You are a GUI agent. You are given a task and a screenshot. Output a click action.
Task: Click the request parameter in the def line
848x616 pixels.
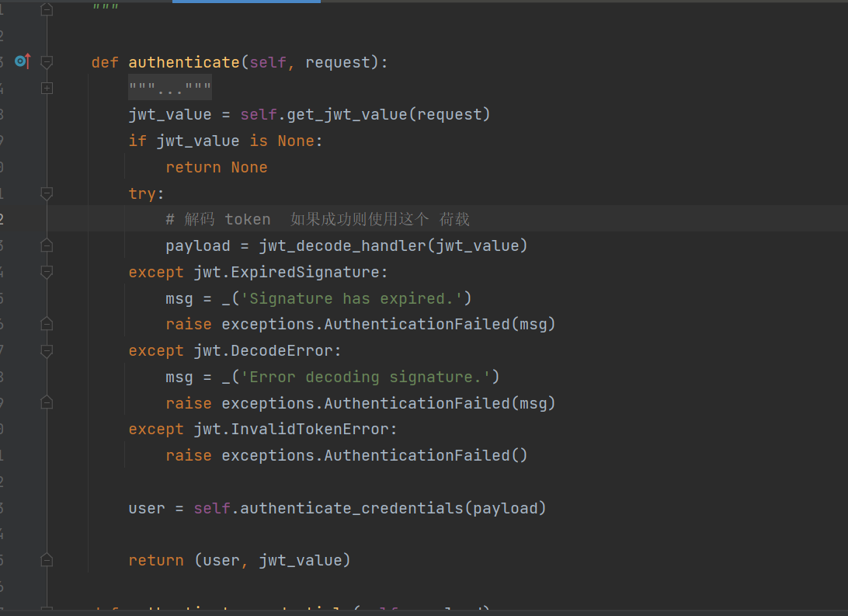point(338,62)
